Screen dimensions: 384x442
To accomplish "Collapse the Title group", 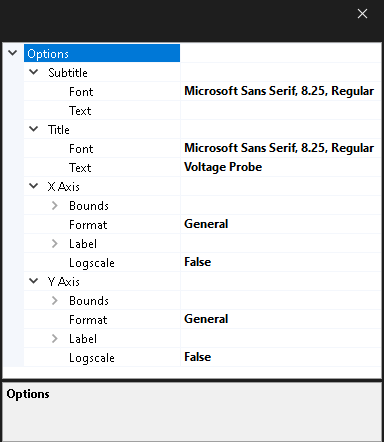I will tap(34, 129).
